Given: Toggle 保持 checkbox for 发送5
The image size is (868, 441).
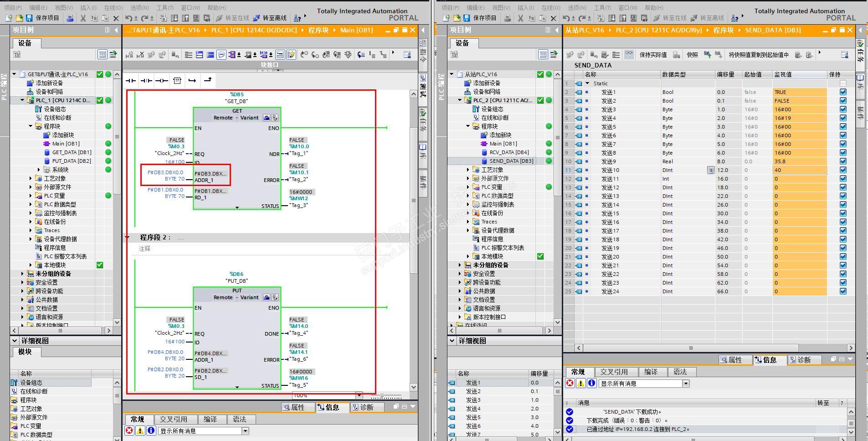Looking at the screenshot, I should pos(843,127).
